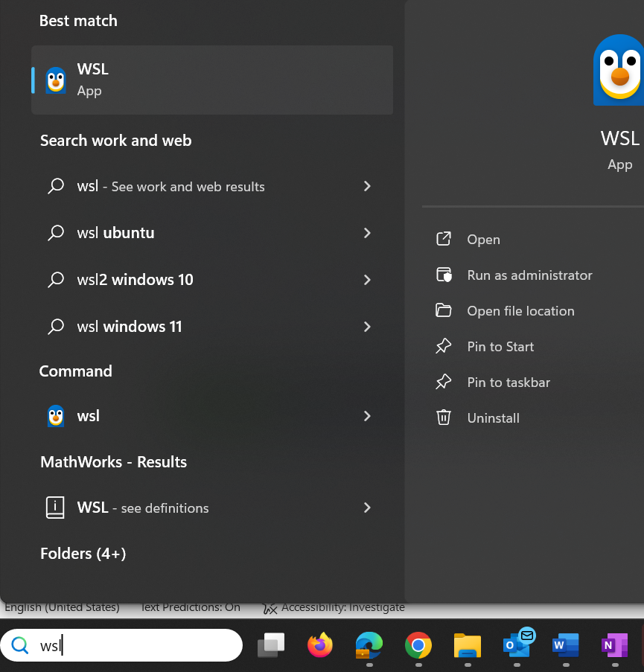Open Google Chrome from the taskbar

(418, 645)
